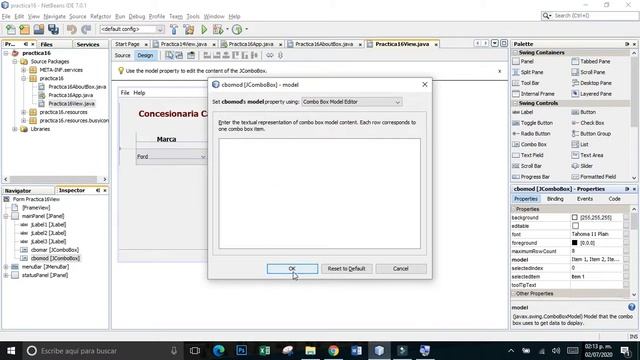Open the Ford combo box in the form
The image size is (640, 360).
point(171,157)
